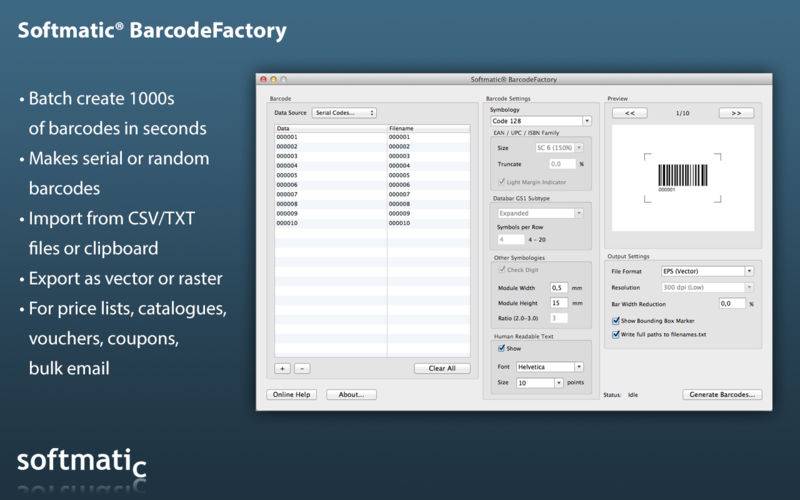Click the Filename column header

(429, 129)
